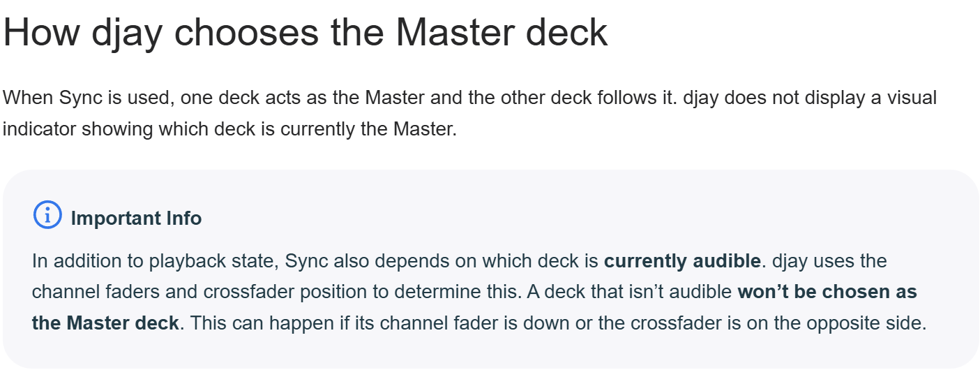980x377 pixels.
Task: Click the bold "won't be chosen as" phrase
Action: pyautogui.click(x=827, y=292)
